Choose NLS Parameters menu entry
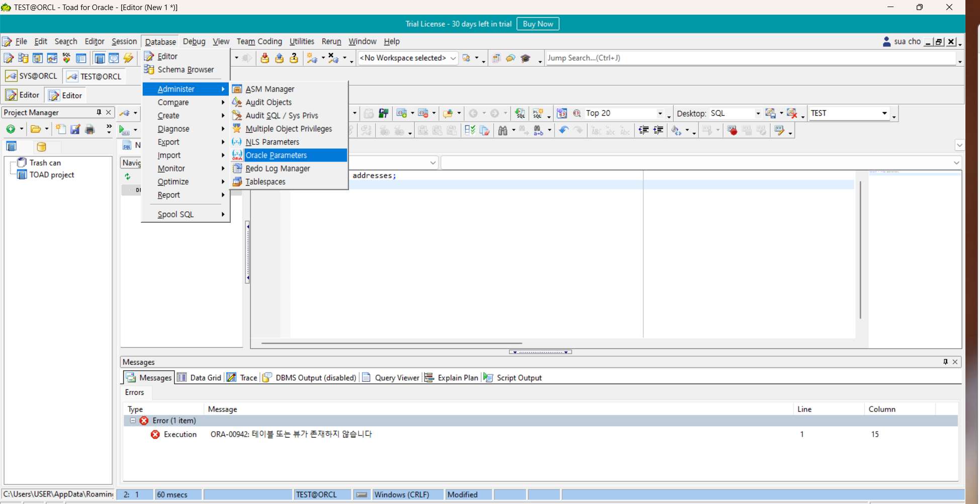The height and width of the screenshot is (504, 980). click(289, 142)
